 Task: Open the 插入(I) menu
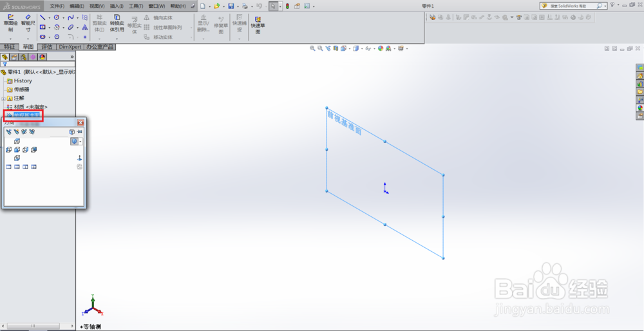point(117,6)
